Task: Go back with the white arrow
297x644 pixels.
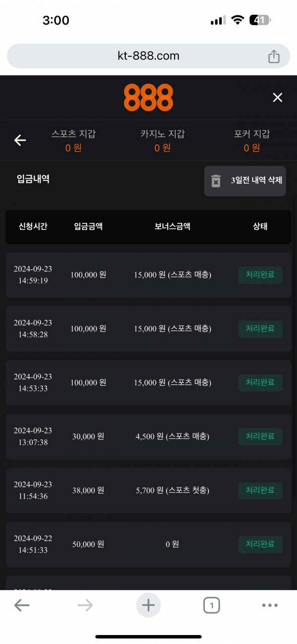Action: [20, 141]
